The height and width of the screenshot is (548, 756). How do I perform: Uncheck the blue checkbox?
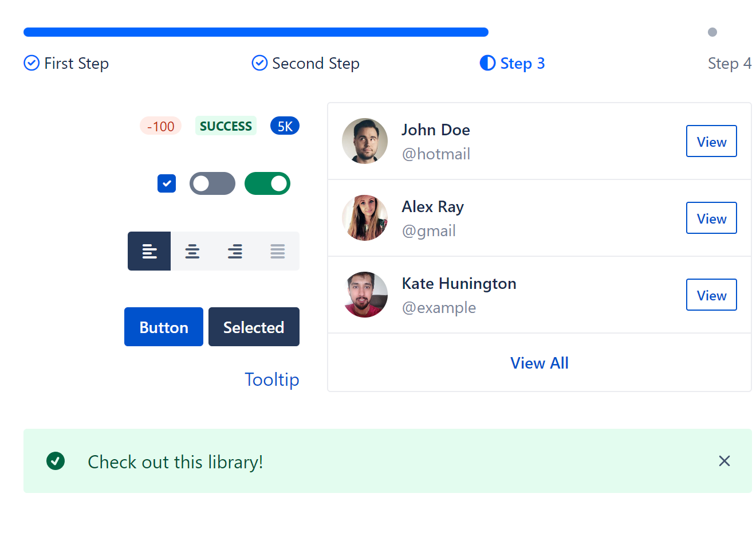pos(167,183)
